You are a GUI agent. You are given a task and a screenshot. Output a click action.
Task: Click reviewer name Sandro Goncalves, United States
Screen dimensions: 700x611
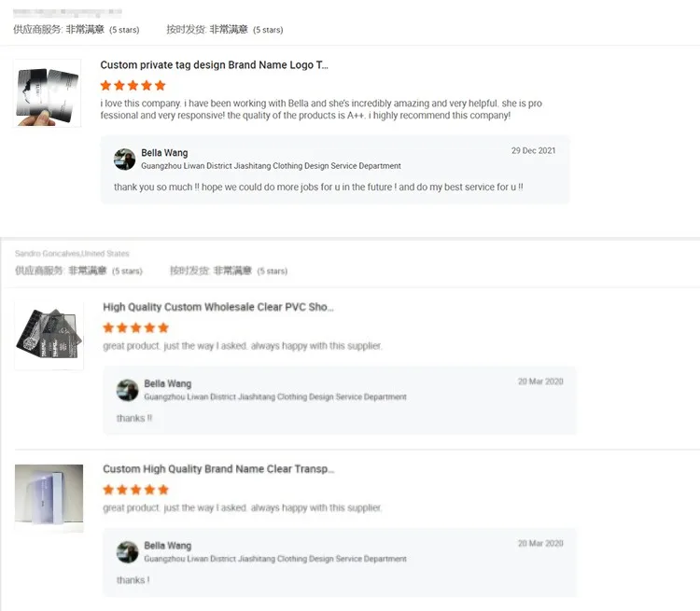point(72,254)
